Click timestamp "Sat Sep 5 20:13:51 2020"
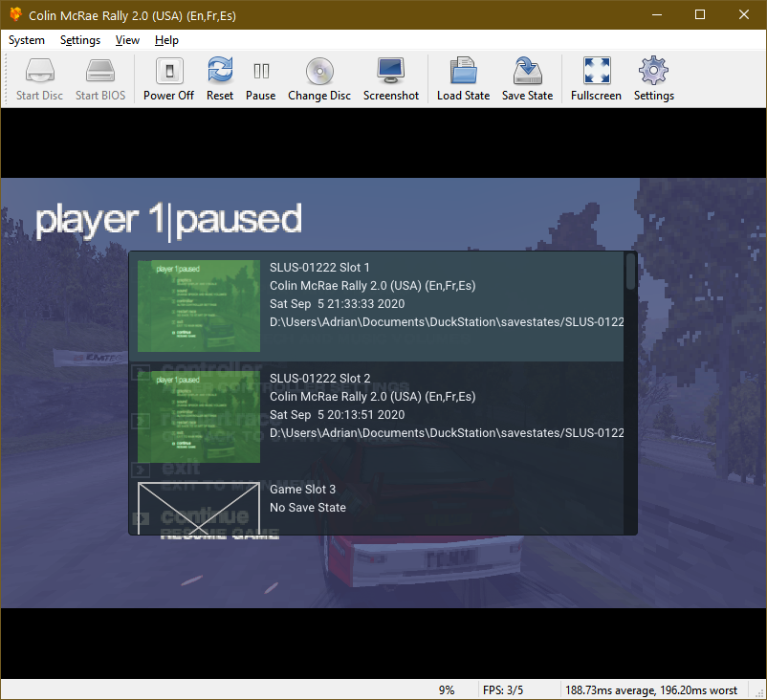 click(337, 415)
